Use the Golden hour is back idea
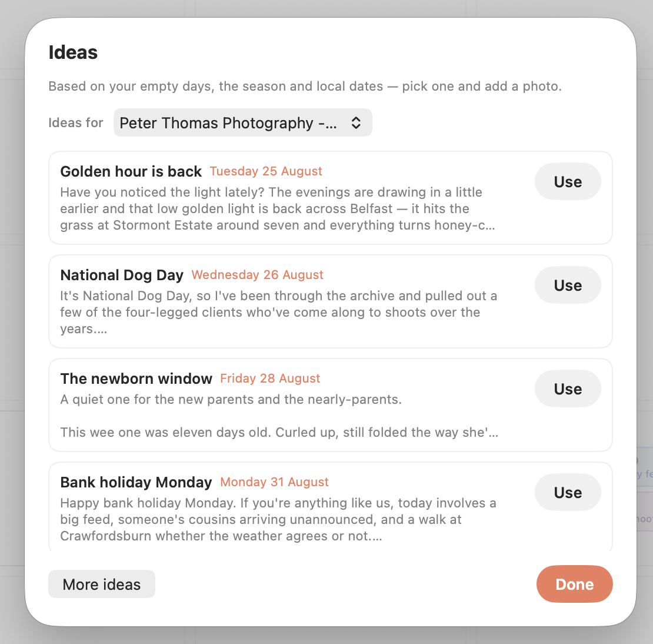Image resolution: width=653 pixels, height=644 pixels. pyautogui.click(x=568, y=181)
